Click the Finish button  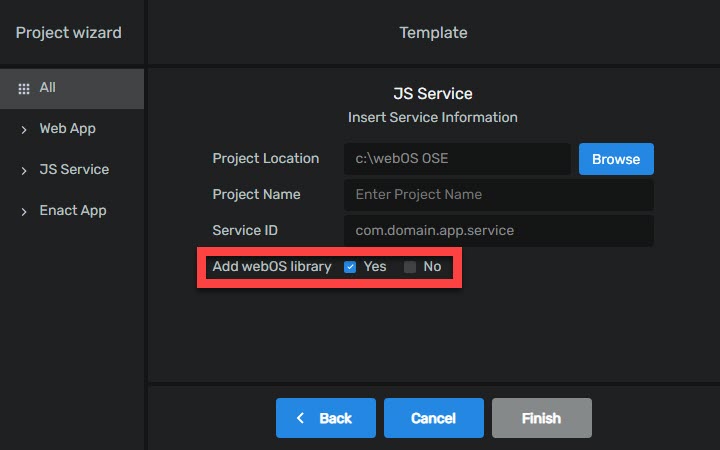tap(542, 418)
